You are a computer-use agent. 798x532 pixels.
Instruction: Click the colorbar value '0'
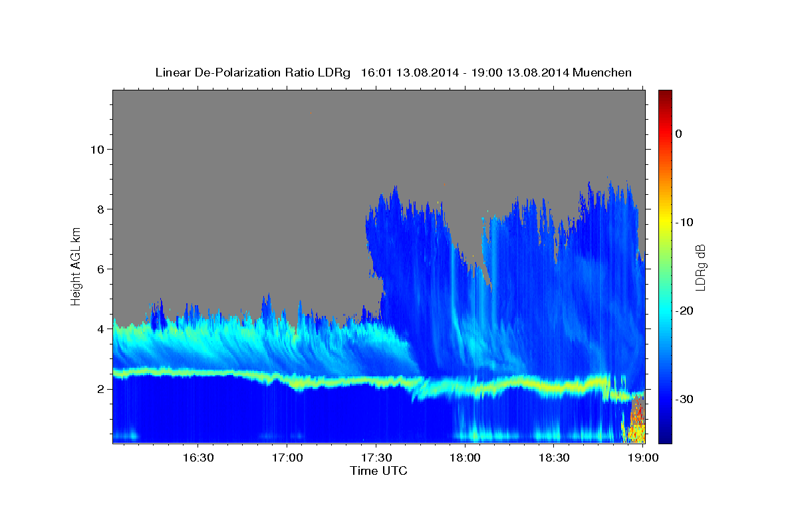(x=678, y=134)
